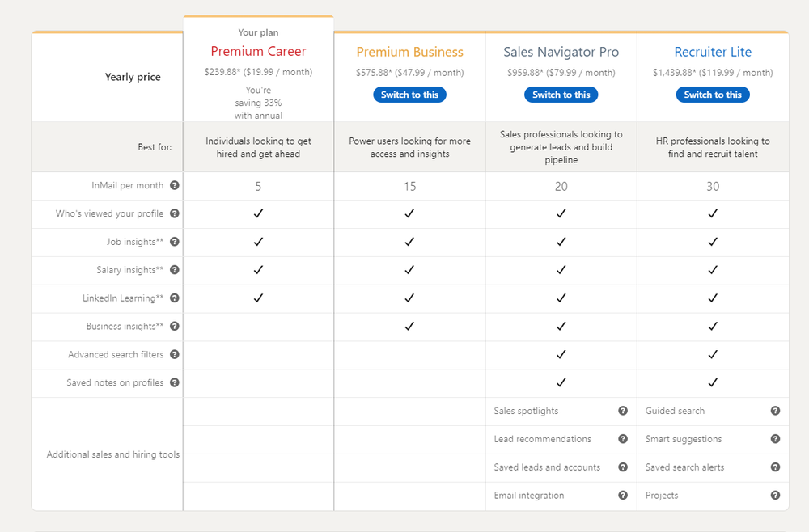Screen dimensions: 809x532
Task: Open the help icon beside Smart suggestions
Action: (x=776, y=439)
